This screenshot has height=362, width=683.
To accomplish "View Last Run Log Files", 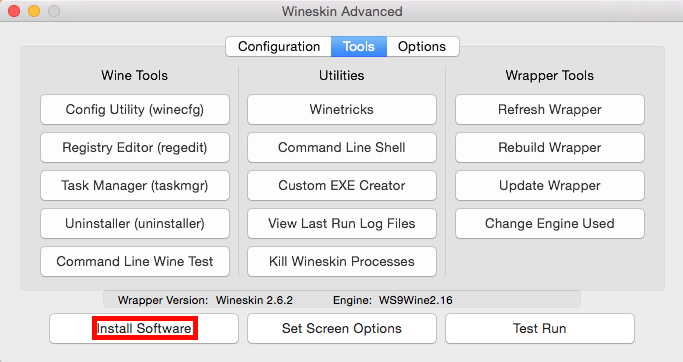I will point(342,223).
